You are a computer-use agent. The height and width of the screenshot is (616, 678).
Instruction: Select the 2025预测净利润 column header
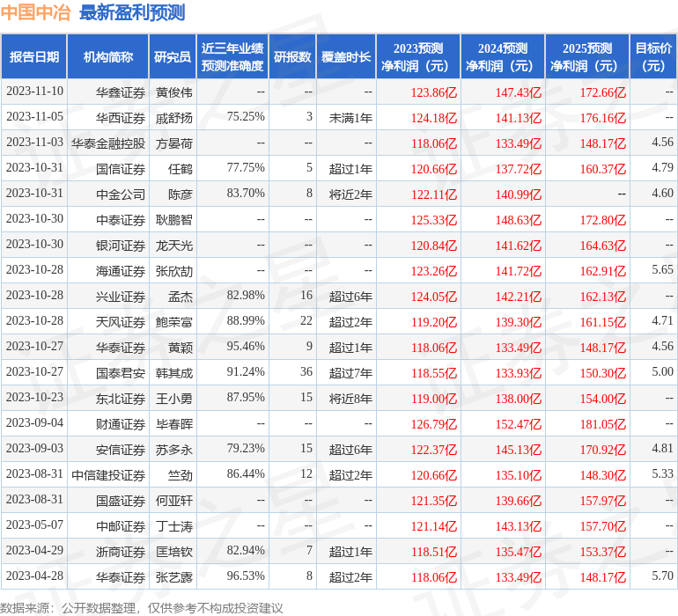(587, 57)
